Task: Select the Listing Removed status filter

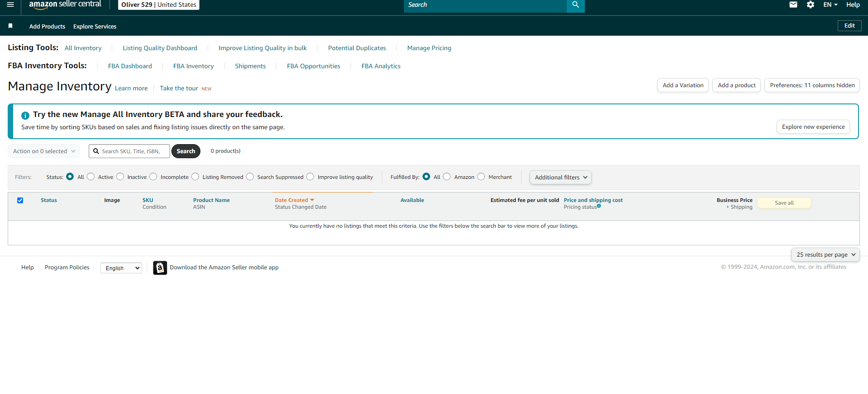Action: pyautogui.click(x=195, y=177)
